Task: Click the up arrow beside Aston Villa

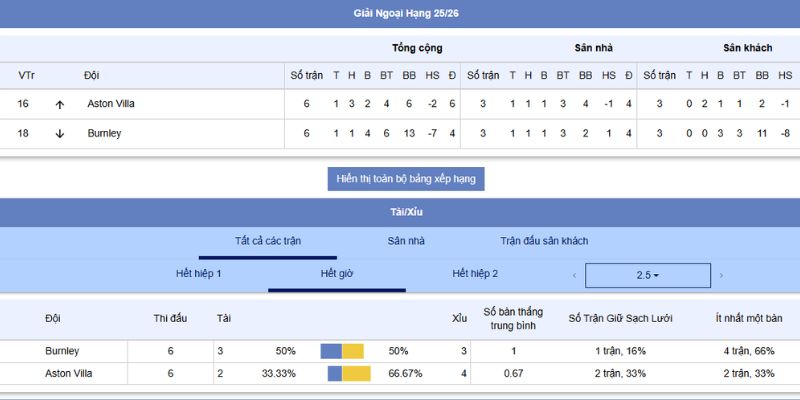Action: click(60, 104)
